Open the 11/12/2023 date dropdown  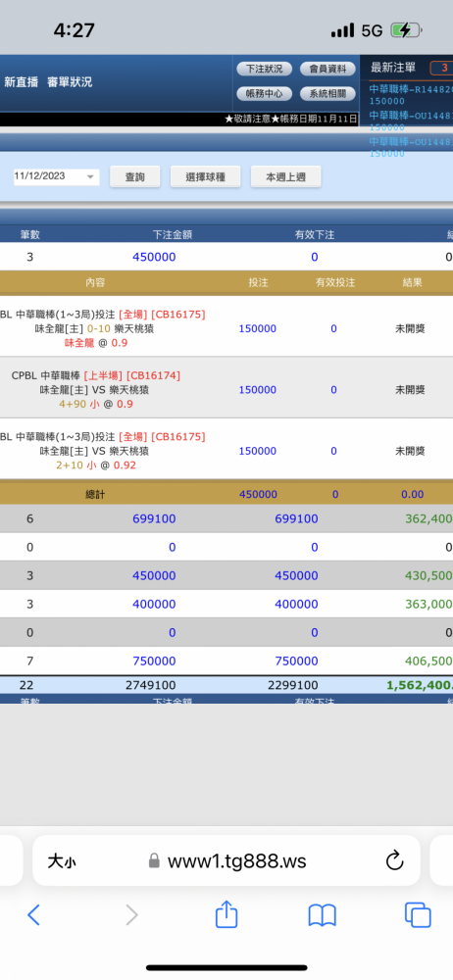(x=56, y=176)
